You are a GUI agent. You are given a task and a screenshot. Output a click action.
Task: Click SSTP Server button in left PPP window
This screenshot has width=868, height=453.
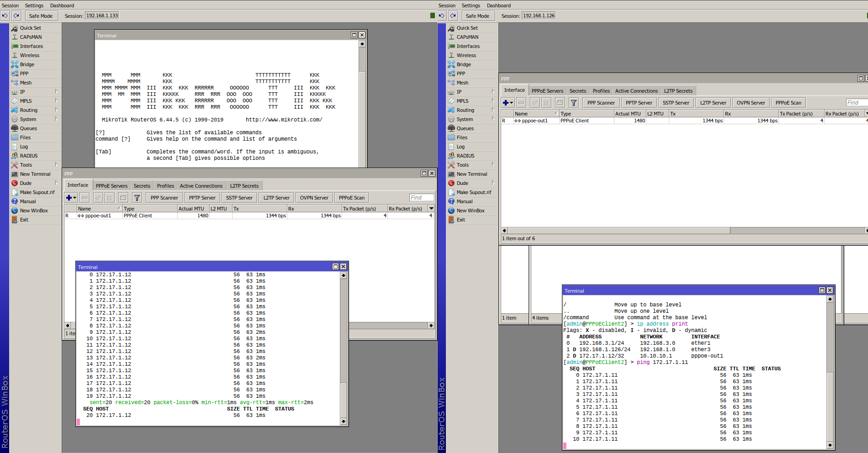point(239,198)
